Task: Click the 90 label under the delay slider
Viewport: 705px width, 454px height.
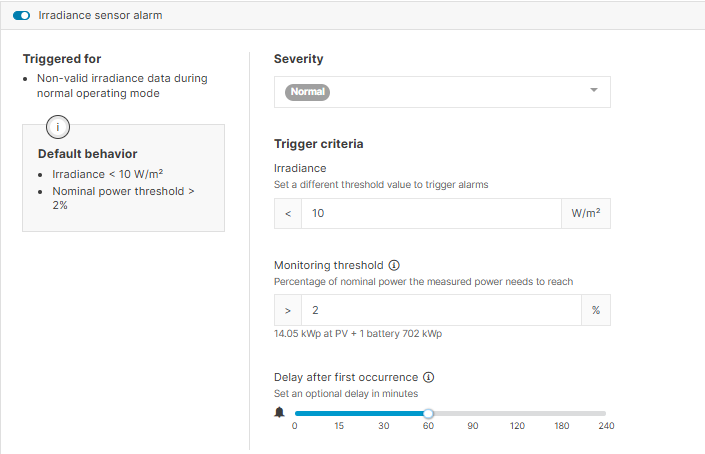Action: click(x=473, y=427)
